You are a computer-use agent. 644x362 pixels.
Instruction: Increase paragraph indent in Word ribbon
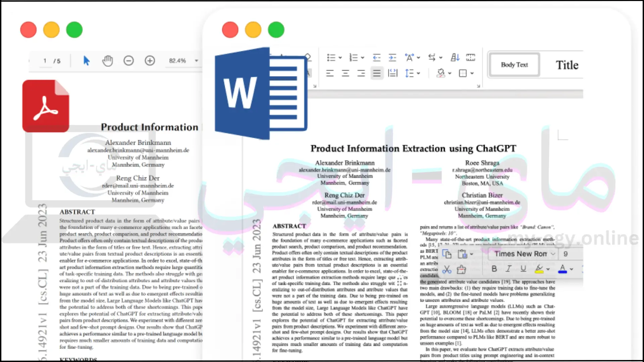pos(392,58)
